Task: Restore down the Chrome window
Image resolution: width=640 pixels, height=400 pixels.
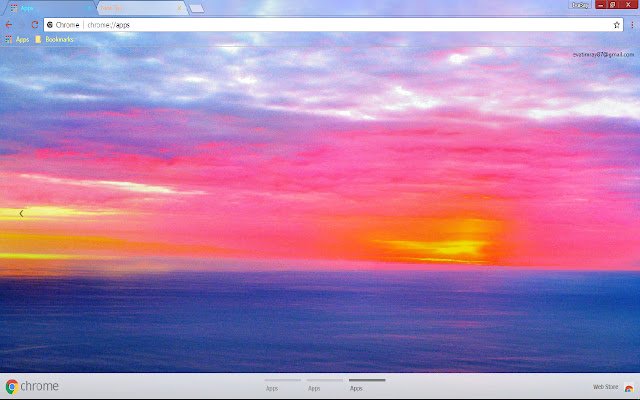Action: (613, 5)
